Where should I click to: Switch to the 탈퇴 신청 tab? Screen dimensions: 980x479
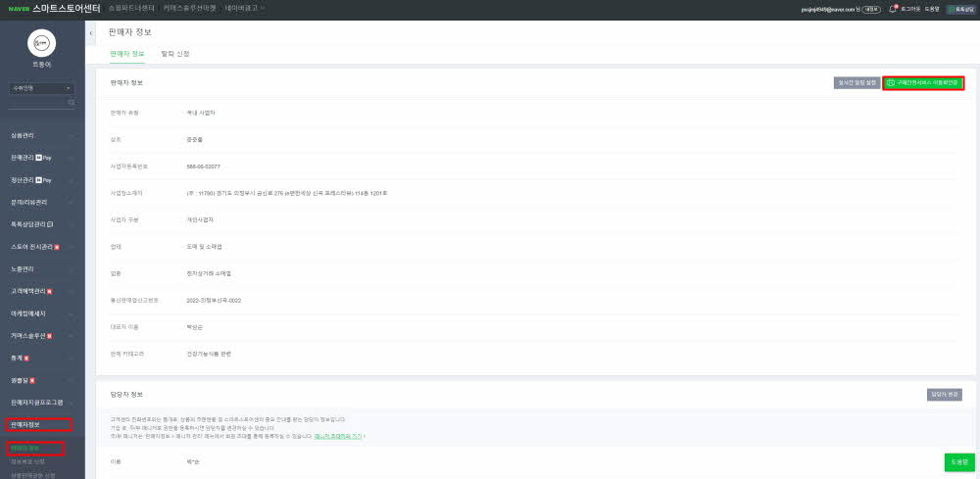(x=175, y=53)
